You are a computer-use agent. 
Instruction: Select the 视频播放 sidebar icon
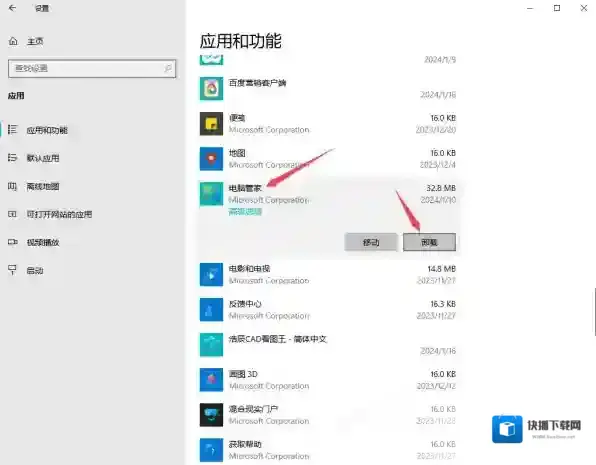click(x=13, y=242)
